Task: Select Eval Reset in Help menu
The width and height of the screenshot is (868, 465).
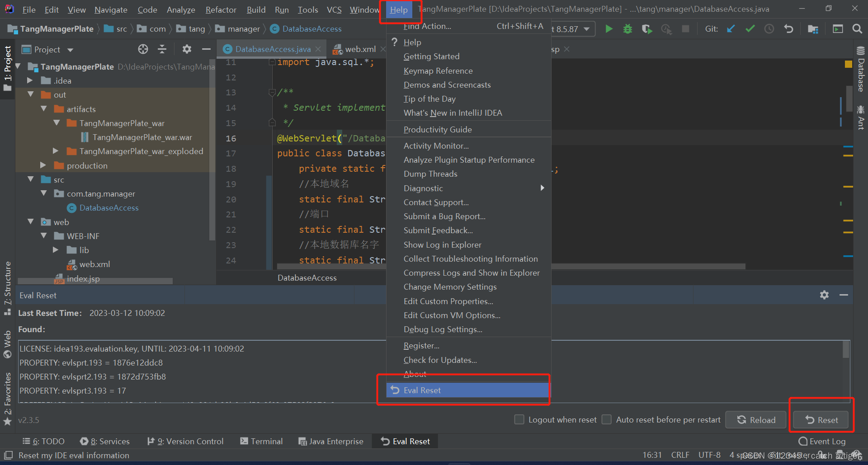Action: click(469, 390)
